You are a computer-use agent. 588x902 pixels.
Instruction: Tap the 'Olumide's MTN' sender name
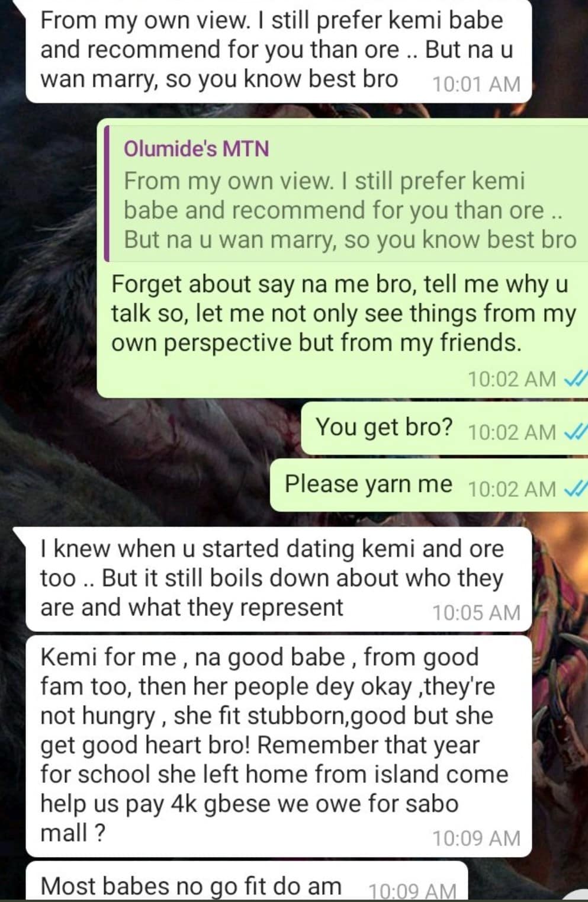[196, 148]
